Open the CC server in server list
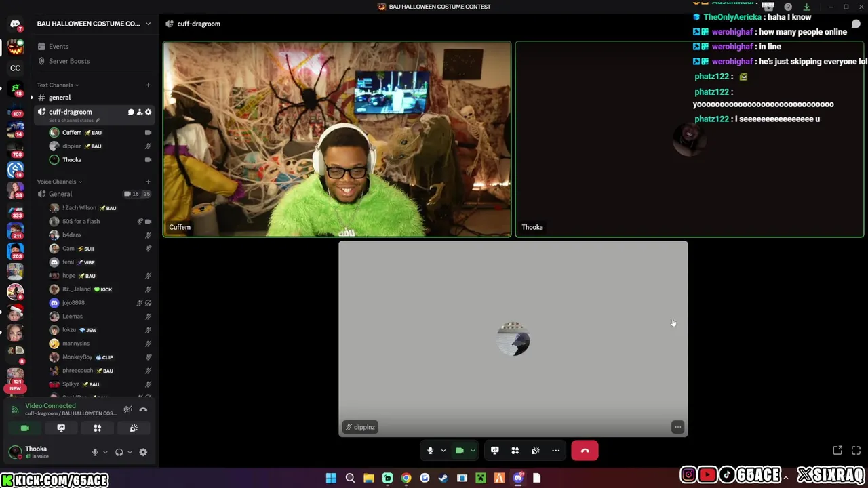Viewport: 868px width, 488px height. point(15,68)
